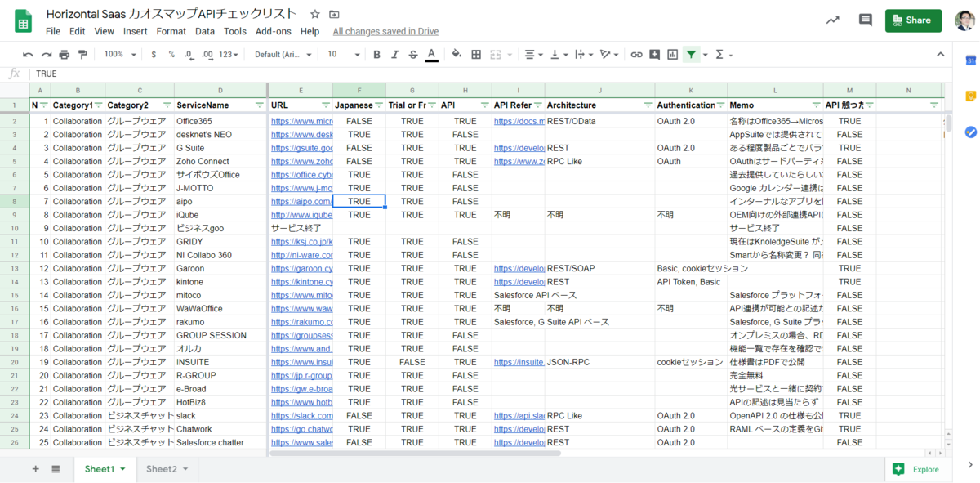This screenshot has height=483, width=980.
Task: Click the formula bar input
Action: pyautogui.click(x=490, y=74)
